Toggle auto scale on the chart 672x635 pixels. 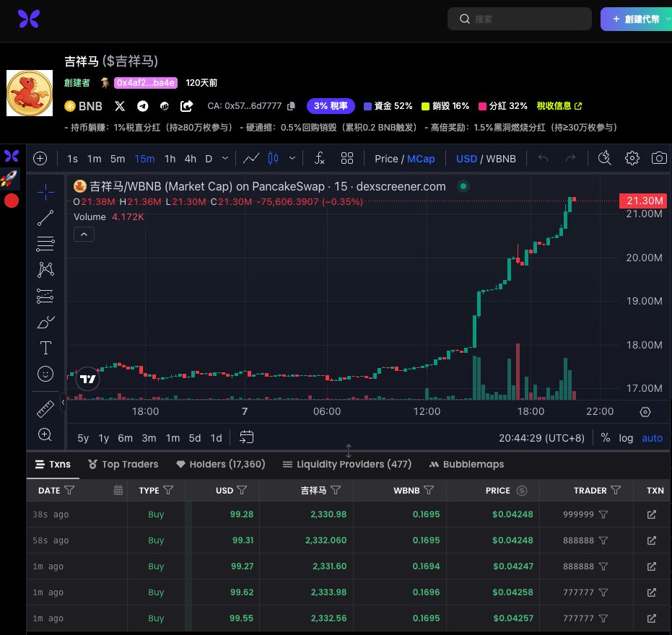[x=652, y=438]
